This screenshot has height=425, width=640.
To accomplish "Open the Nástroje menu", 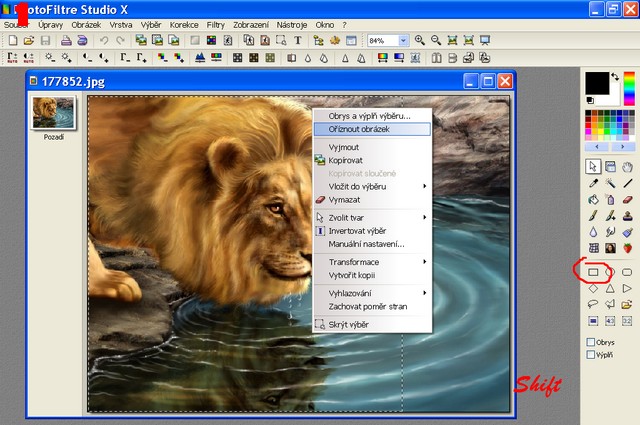I will [291, 25].
